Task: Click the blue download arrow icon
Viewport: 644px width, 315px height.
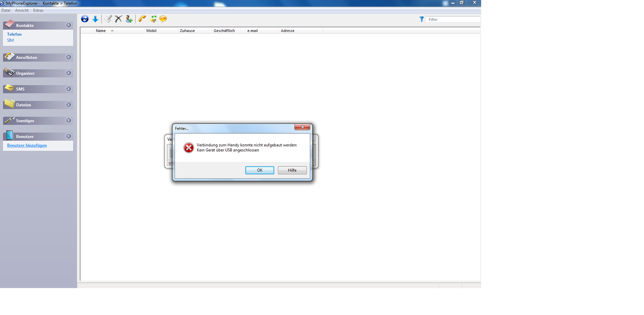Action: click(95, 19)
